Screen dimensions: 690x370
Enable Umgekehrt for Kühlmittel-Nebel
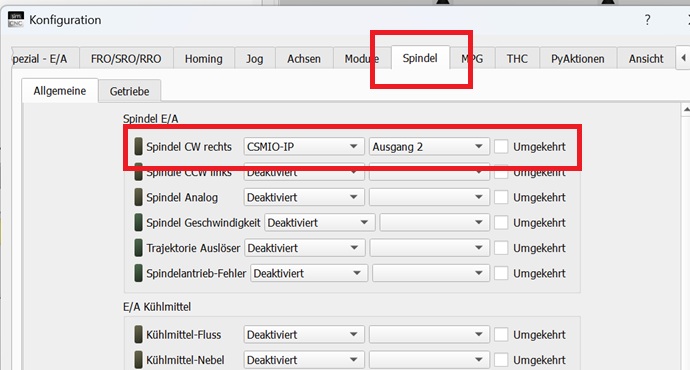501,360
